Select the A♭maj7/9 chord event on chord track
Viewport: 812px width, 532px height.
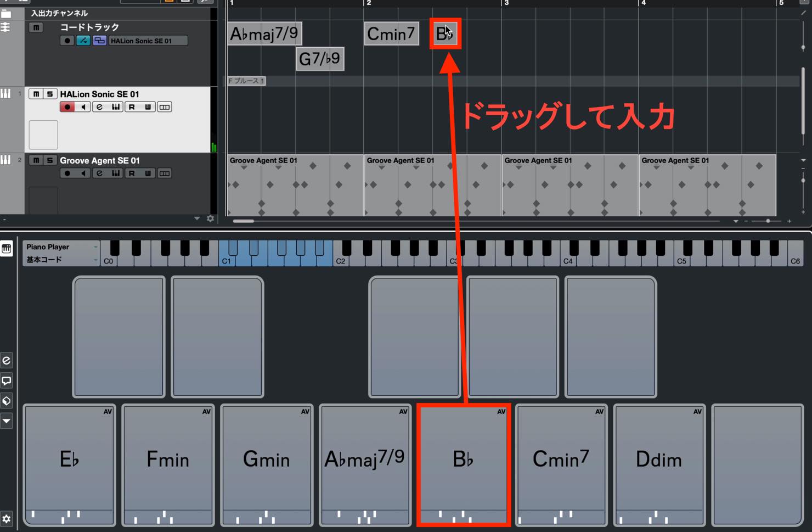(x=264, y=34)
